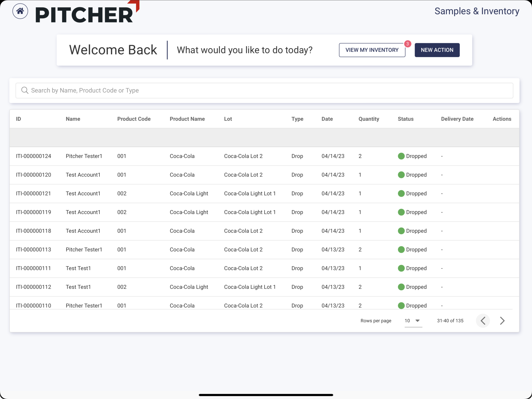The height and width of the screenshot is (399, 532).
Task: Click the Delivery Date column header
Action: [457, 119]
